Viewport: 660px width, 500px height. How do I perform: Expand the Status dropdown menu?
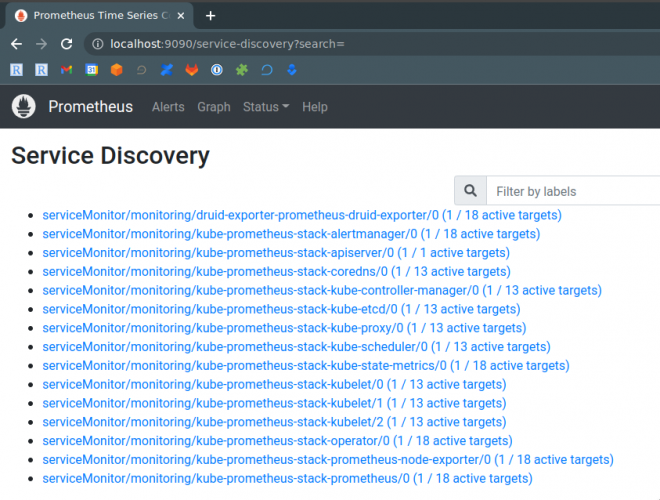(266, 107)
